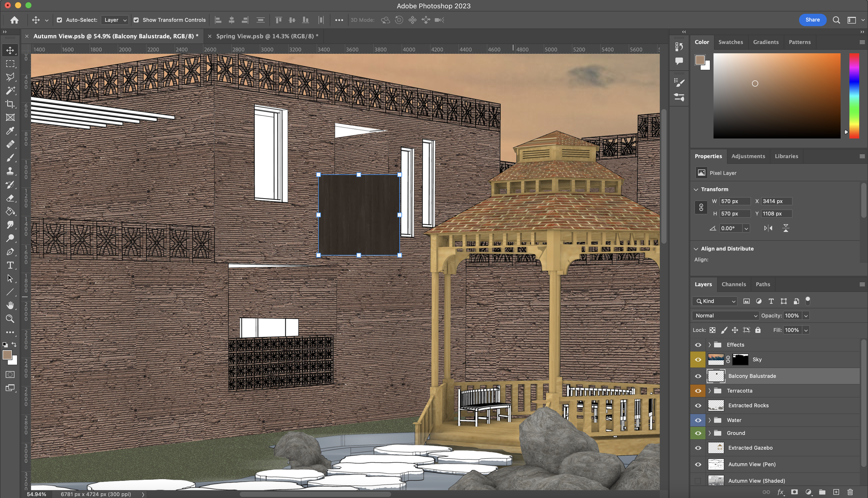Viewport: 868px width, 498px height.
Task: Select the Rectangular Marquee tool
Action: click(10, 64)
